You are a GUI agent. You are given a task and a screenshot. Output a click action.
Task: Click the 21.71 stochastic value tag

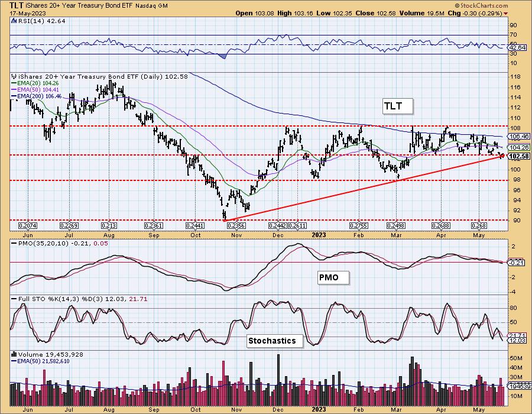(518, 335)
